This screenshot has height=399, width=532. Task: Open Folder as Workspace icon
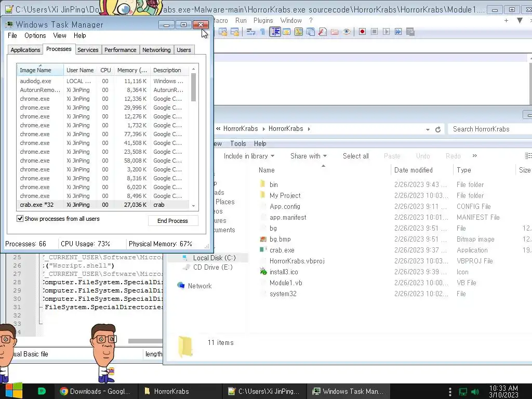335,32
